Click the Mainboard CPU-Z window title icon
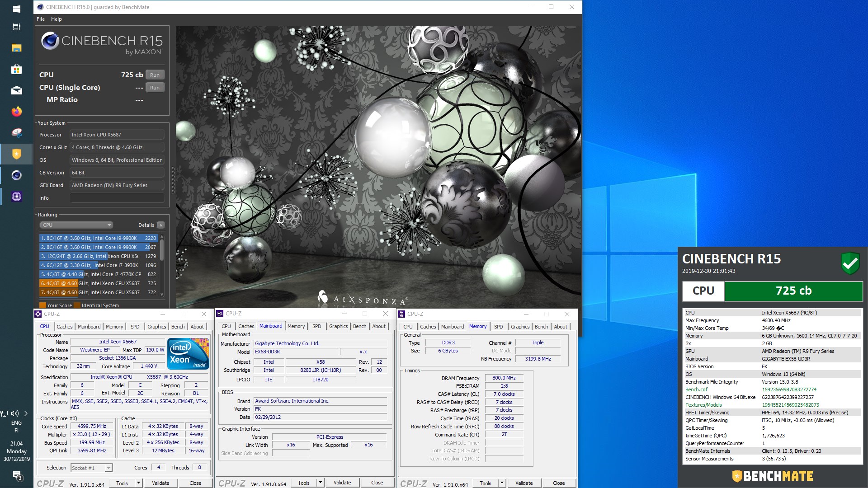868x488 pixels. pyautogui.click(x=220, y=314)
